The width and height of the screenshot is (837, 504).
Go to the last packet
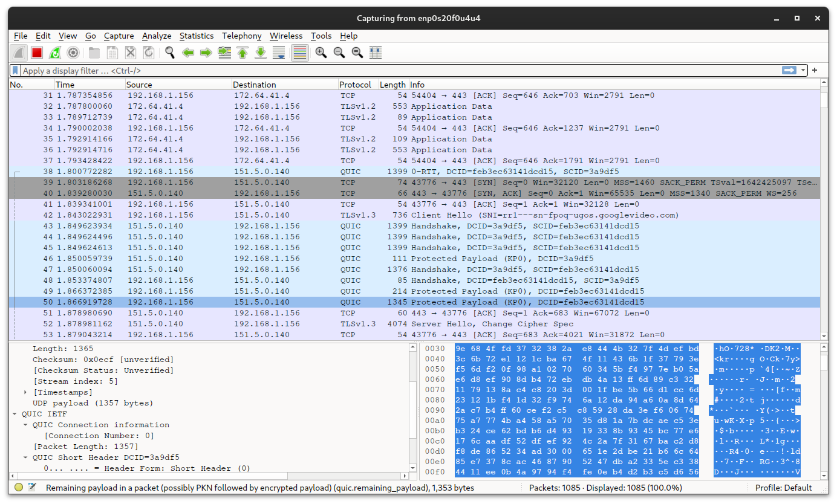[x=261, y=53]
